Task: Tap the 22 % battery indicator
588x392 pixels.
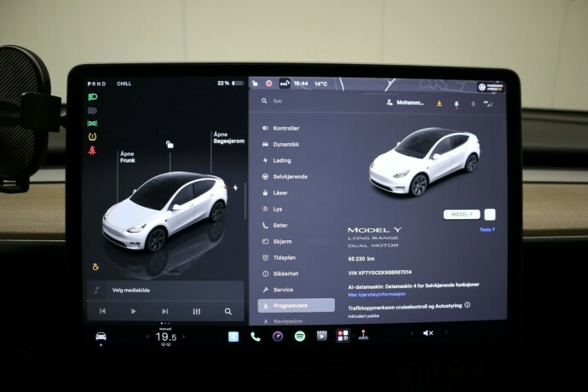Action: 230,84
